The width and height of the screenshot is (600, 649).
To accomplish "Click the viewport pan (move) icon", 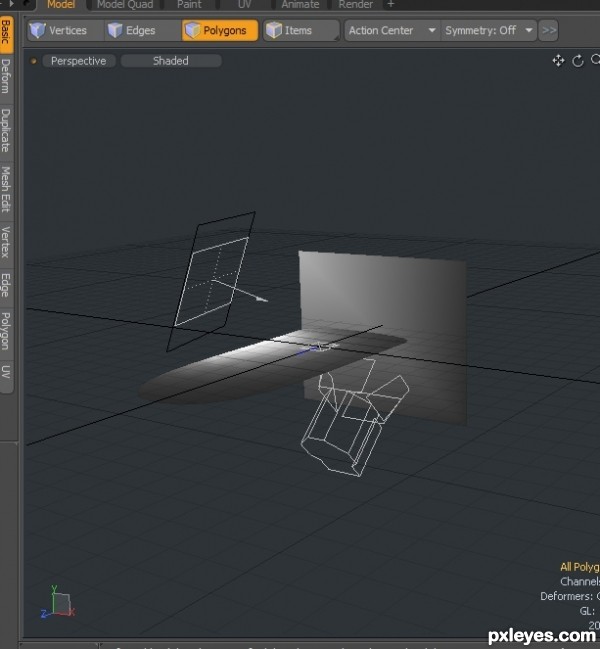I will click(x=558, y=61).
